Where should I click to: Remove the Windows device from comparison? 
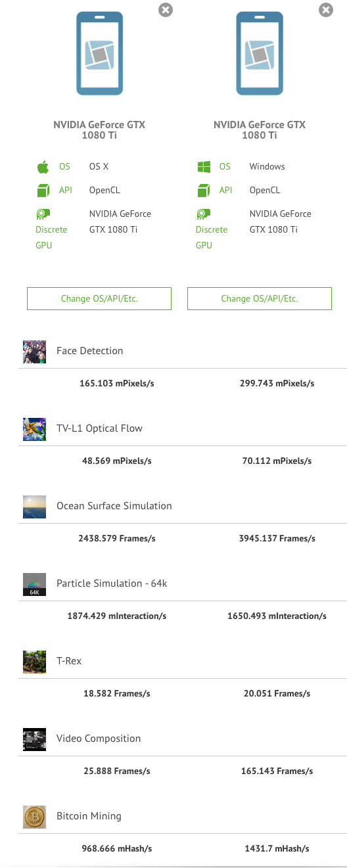326,10
